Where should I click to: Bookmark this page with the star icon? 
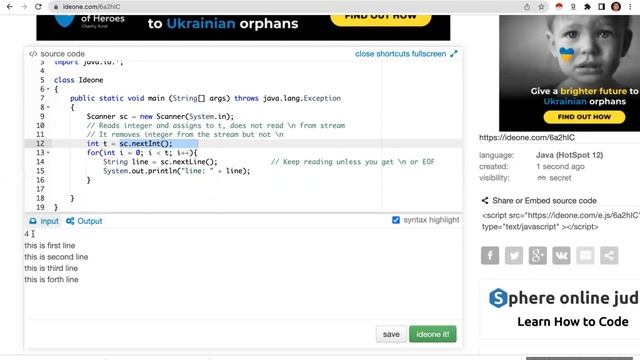(x=541, y=7)
